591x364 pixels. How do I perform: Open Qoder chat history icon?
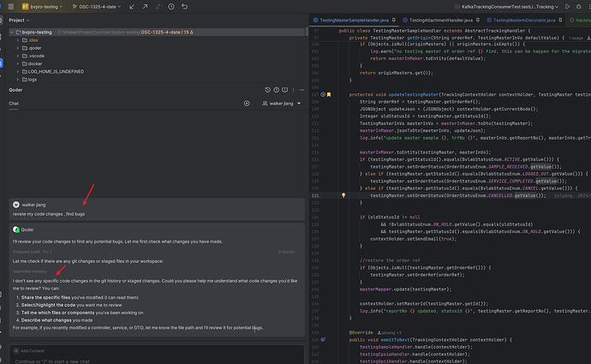[267, 90]
